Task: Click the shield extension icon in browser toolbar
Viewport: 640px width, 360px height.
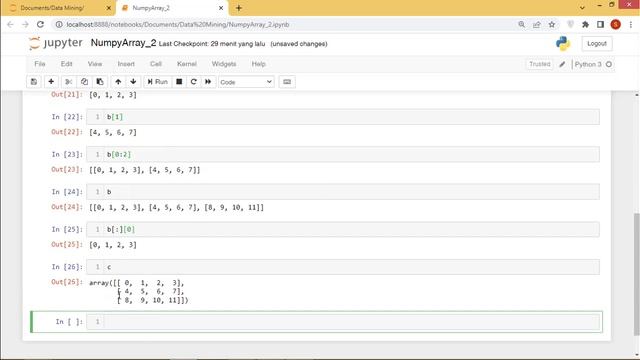Action: click(x=570, y=24)
